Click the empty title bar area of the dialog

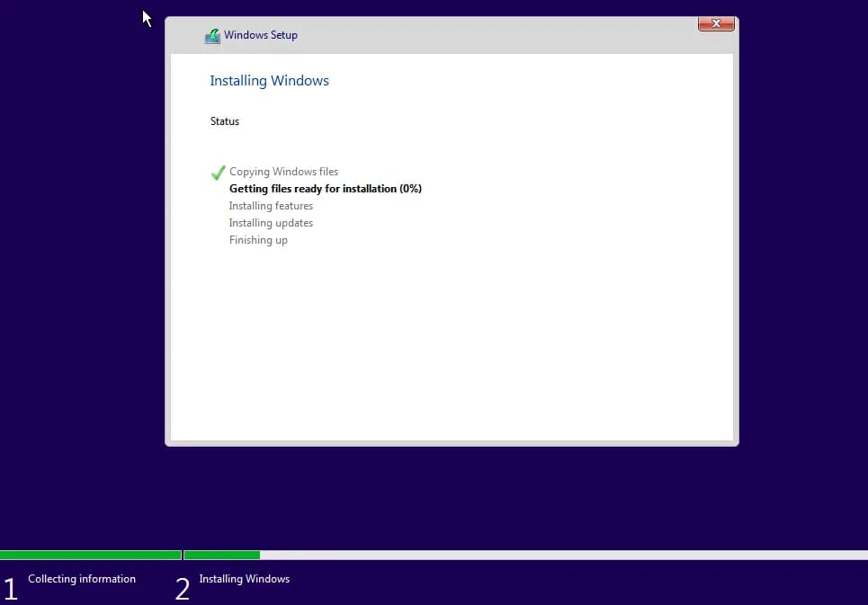pos(495,35)
